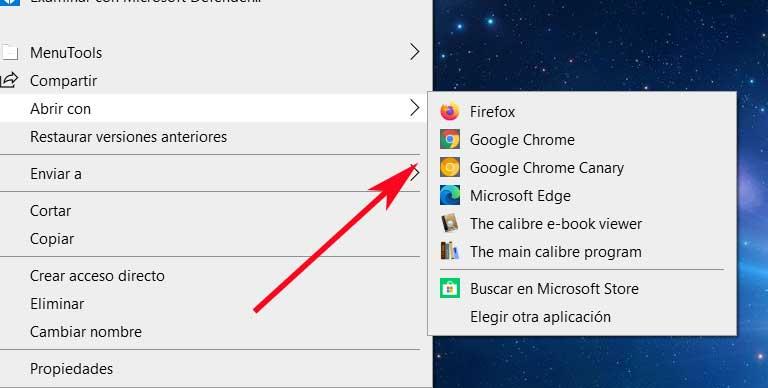Click the Microsoft Store bag icon

point(450,289)
